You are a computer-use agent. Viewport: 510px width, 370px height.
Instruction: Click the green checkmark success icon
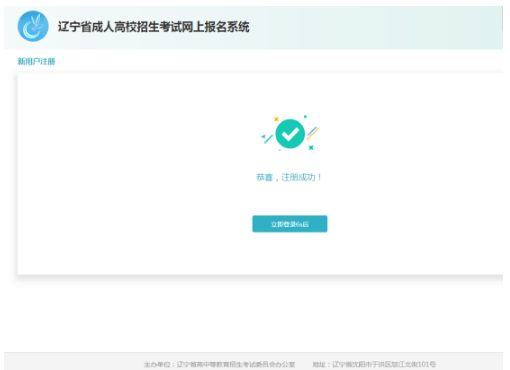(x=290, y=134)
